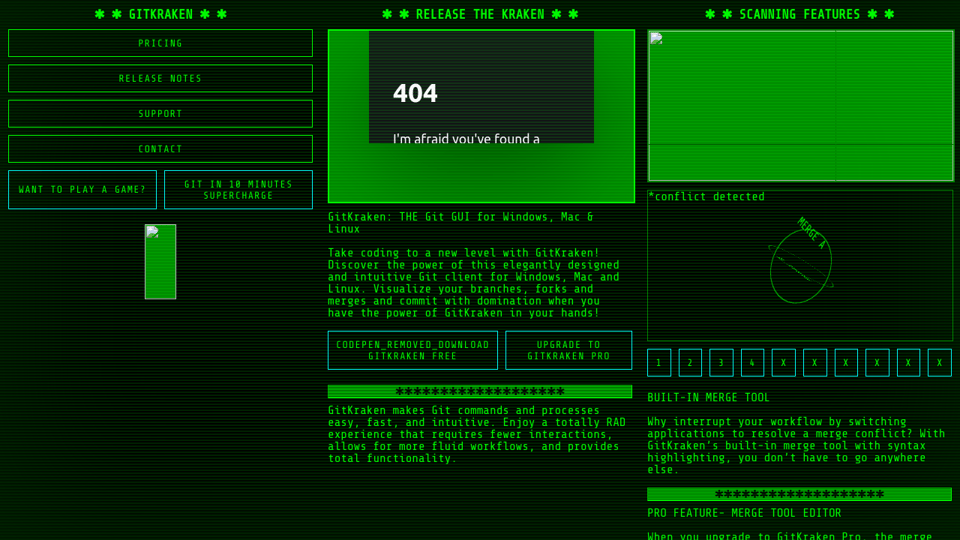Image resolution: width=960 pixels, height=540 pixels.
Task: Select feature button 1
Action: coord(659,362)
